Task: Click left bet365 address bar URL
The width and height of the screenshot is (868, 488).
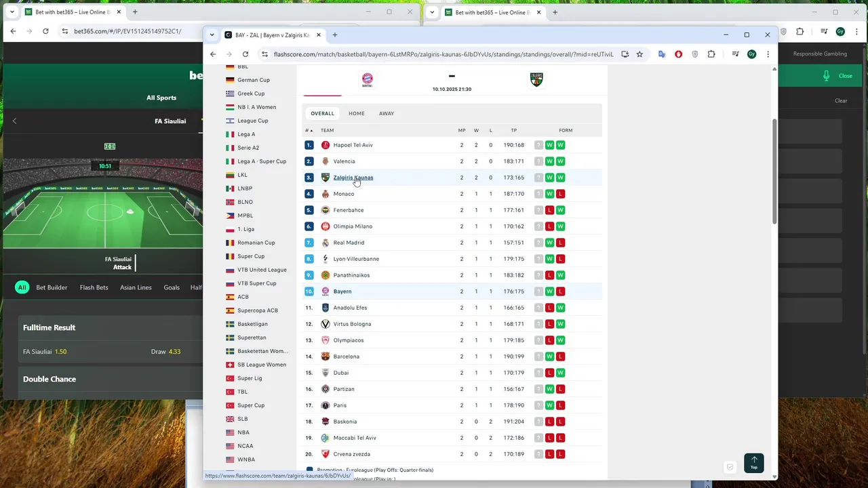Action: point(127,31)
